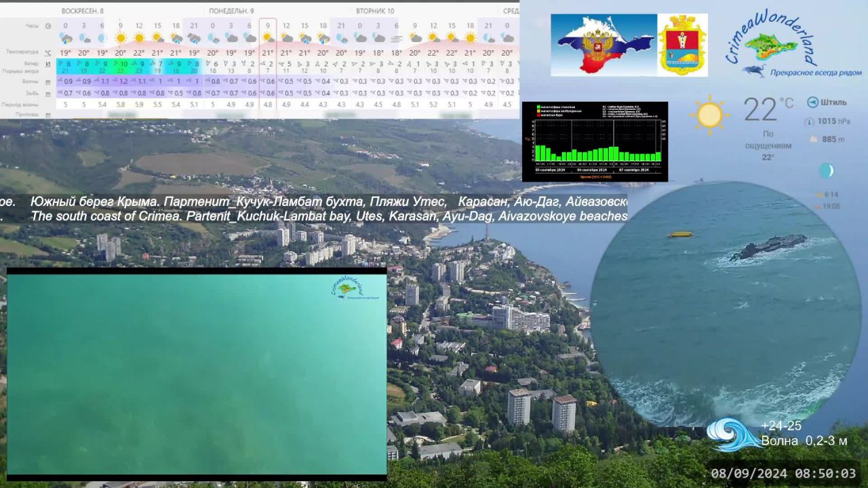Open the geomagnetic activity bar chart
The height and width of the screenshot is (488, 868).
click(x=595, y=142)
